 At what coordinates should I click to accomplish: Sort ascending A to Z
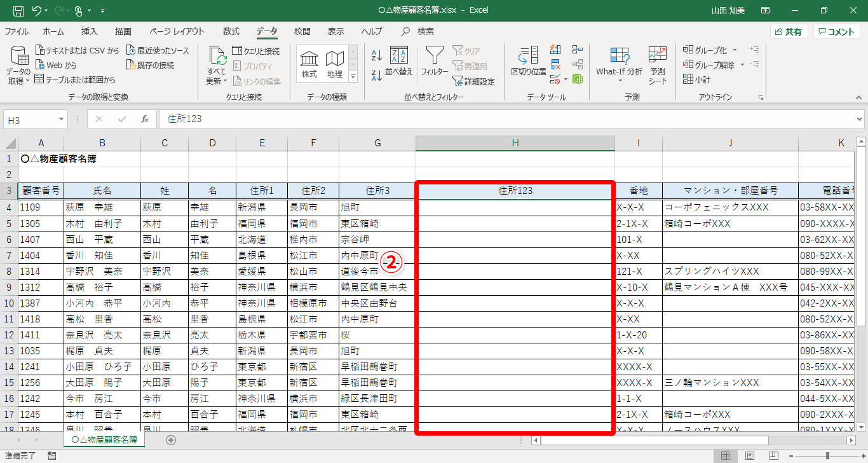[x=376, y=55]
